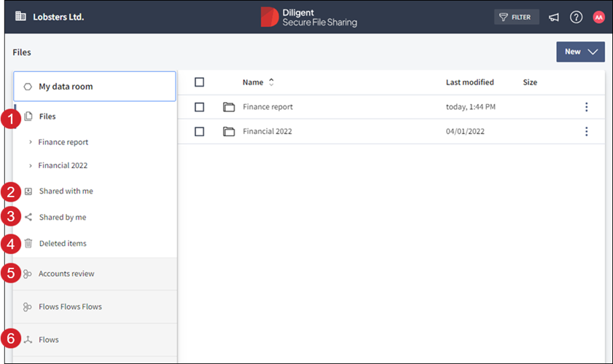The width and height of the screenshot is (613, 364).
Task: Expand Finance report in the sidebar tree
Action: point(31,143)
